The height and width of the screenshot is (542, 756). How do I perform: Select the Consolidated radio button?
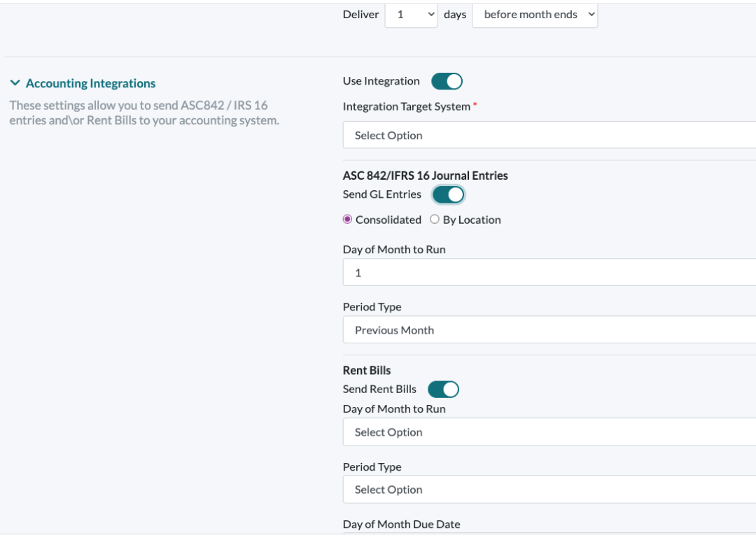(348, 220)
